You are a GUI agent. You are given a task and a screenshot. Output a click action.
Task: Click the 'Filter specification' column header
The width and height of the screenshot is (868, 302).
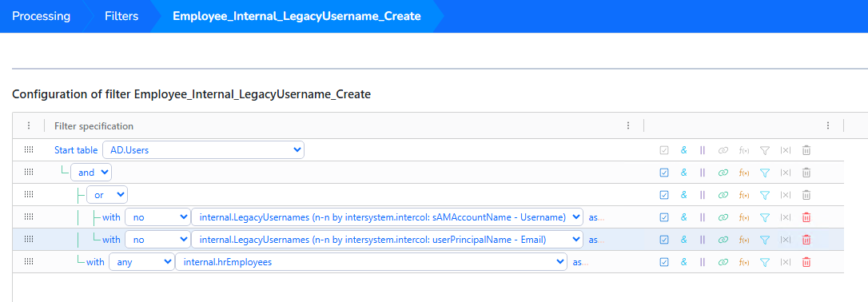click(94, 126)
